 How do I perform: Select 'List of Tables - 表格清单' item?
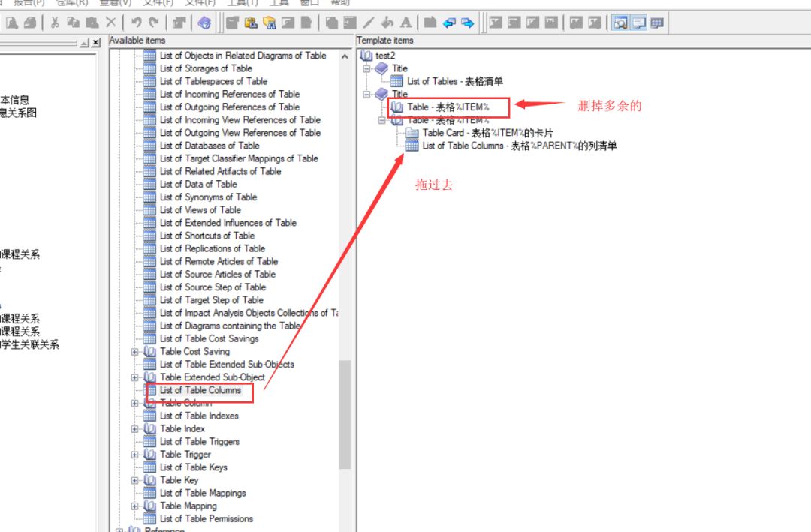pos(454,81)
